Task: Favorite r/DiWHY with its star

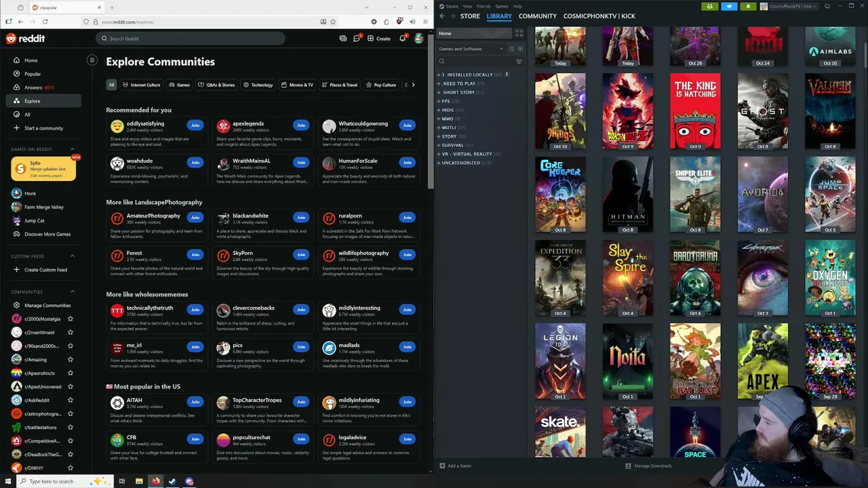Action: click(71, 468)
